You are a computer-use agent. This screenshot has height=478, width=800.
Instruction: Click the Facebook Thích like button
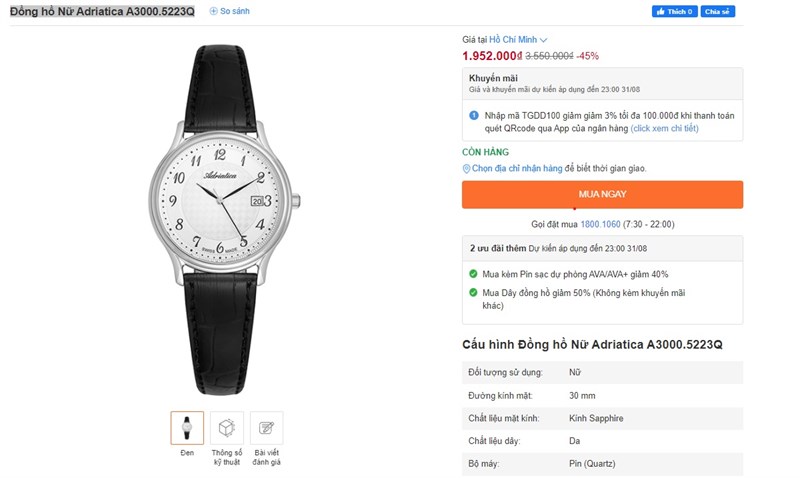[x=674, y=11]
